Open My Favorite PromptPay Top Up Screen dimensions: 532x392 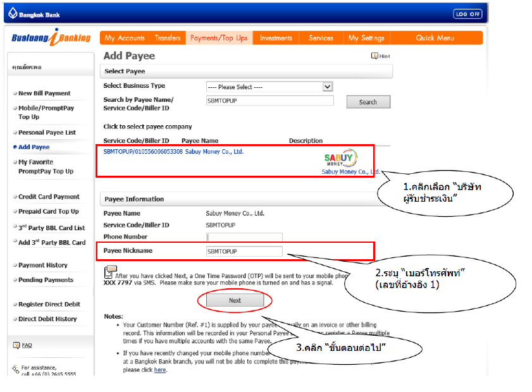click(x=46, y=166)
